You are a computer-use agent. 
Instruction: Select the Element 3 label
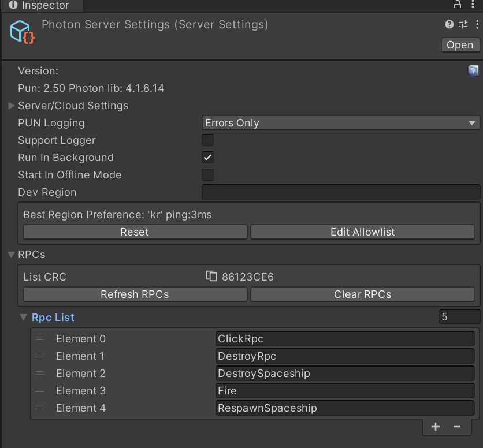coord(81,390)
